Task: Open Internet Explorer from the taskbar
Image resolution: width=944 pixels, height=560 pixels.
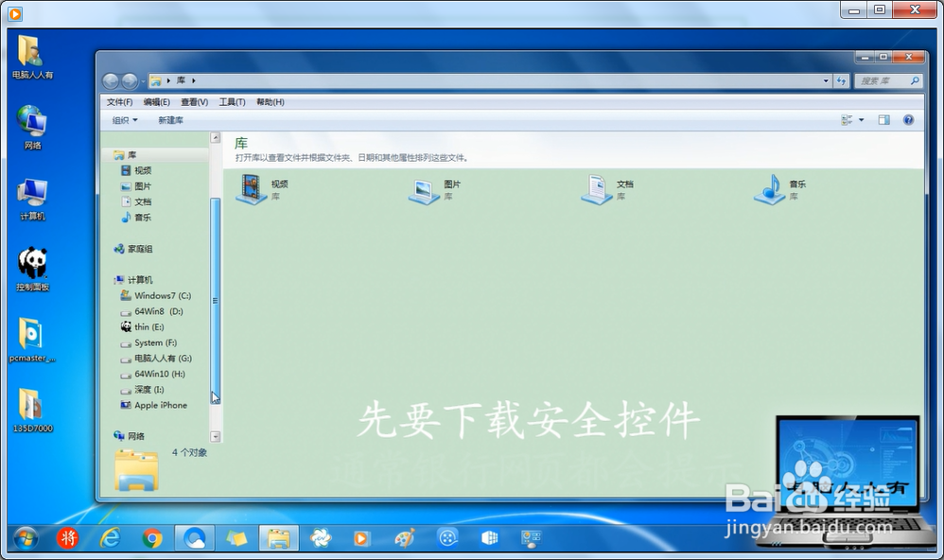Action: click(110, 537)
